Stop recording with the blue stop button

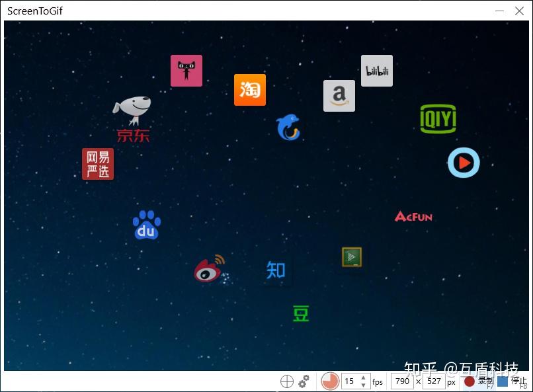coord(512,381)
